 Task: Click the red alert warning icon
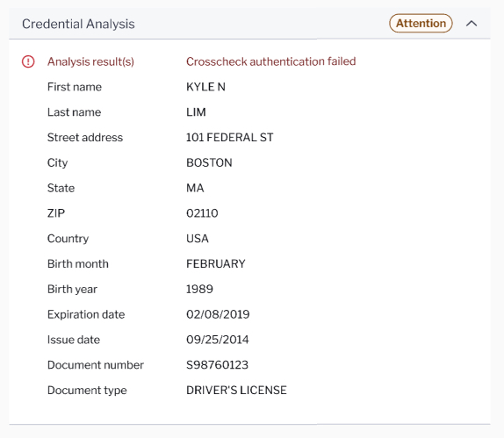pyautogui.click(x=28, y=61)
